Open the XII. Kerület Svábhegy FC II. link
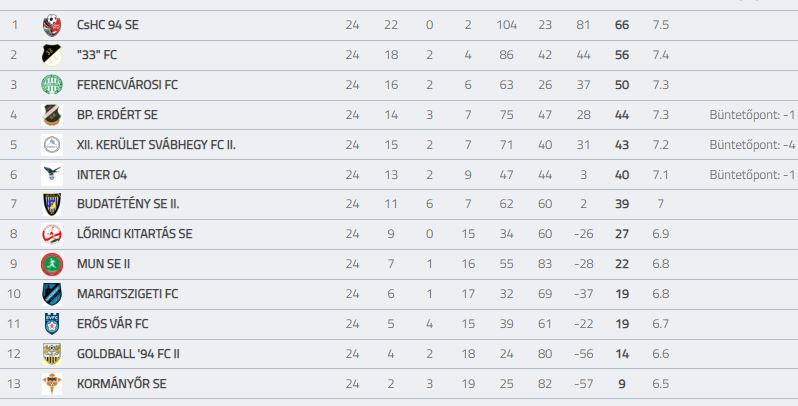 (156, 145)
